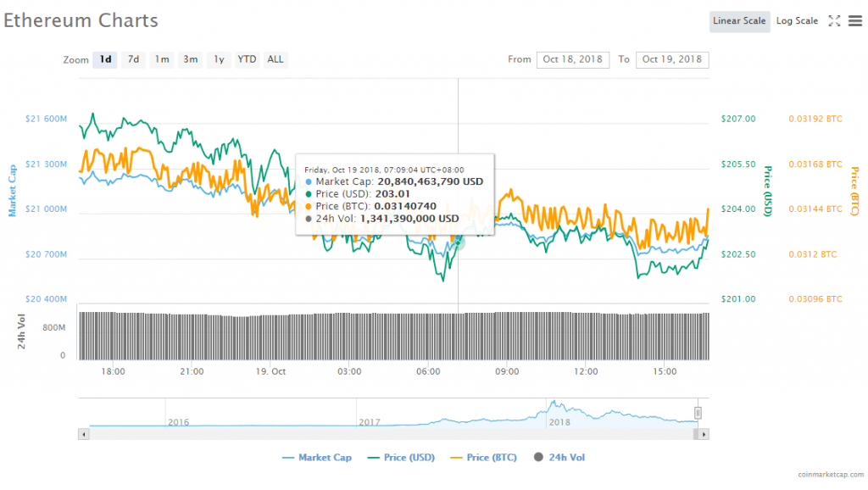Toggle 24h Vol series in legend
This screenshot has height=490, width=868.
click(x=559, y=458)
